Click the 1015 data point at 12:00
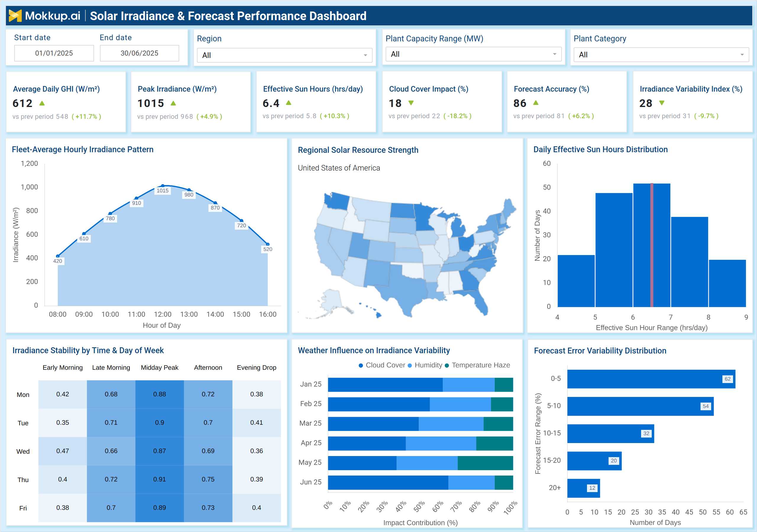The height and width of the screenshot is (532, 757). pos(163,186)
